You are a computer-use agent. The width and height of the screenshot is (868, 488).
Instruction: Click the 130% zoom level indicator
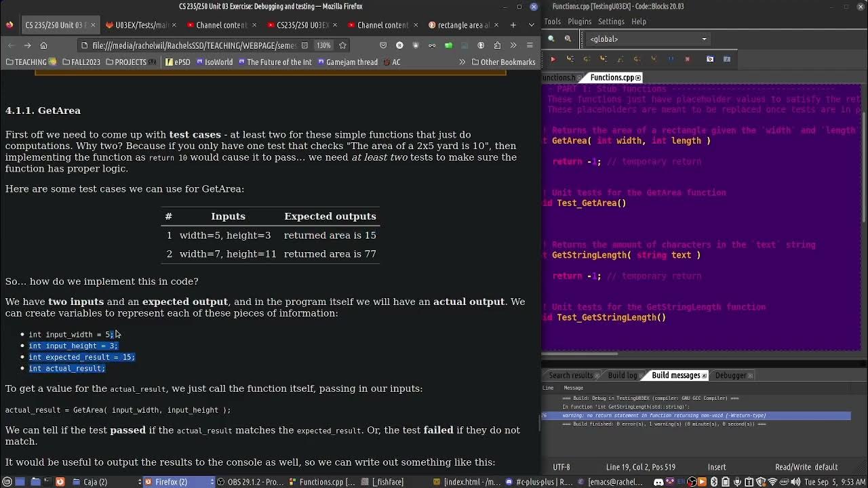(323, 45)
